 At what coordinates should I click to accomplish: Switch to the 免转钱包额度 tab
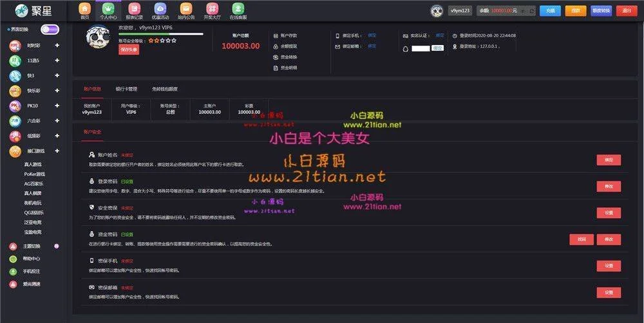pyautogui.click(x=165, y=89)
